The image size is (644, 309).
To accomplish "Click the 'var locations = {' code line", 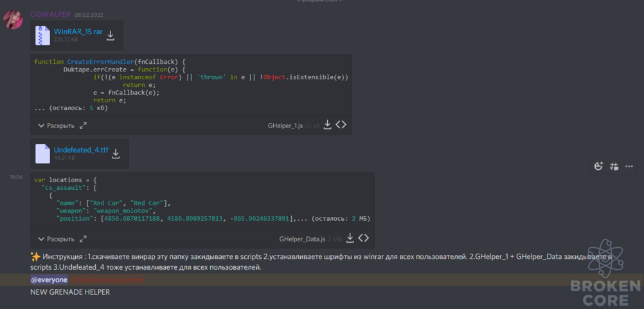I will click(65, 180).
